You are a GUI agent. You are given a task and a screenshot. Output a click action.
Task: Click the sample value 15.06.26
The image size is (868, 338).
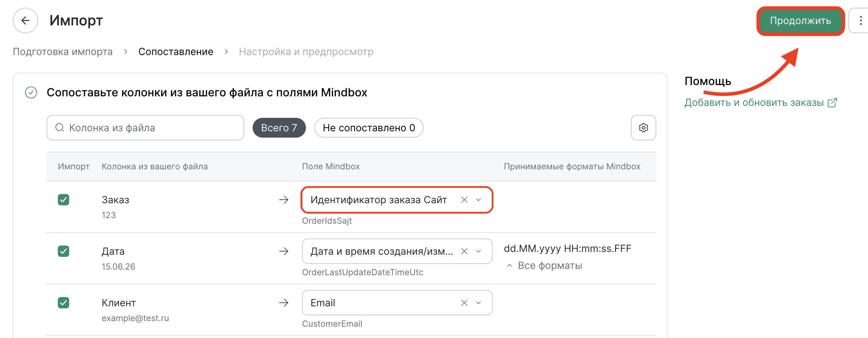click(x=118, y=267)
